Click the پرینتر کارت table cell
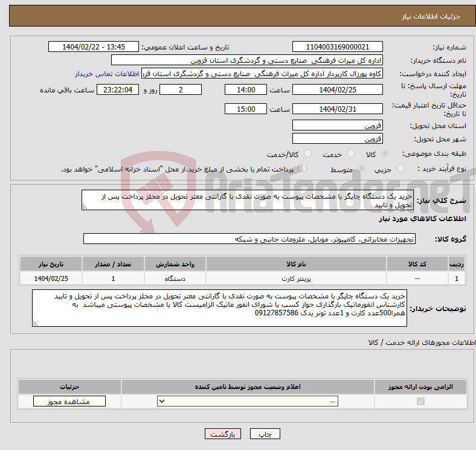 pos(296,278)
